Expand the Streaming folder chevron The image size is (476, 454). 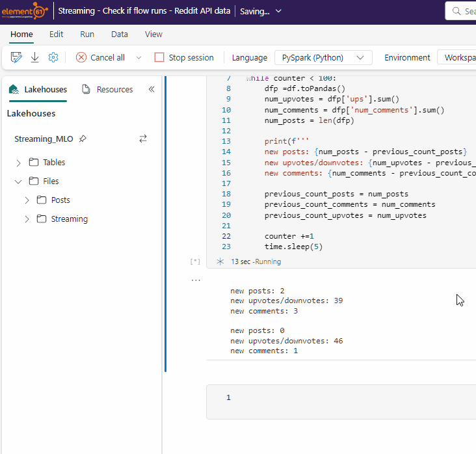(27, 219)
